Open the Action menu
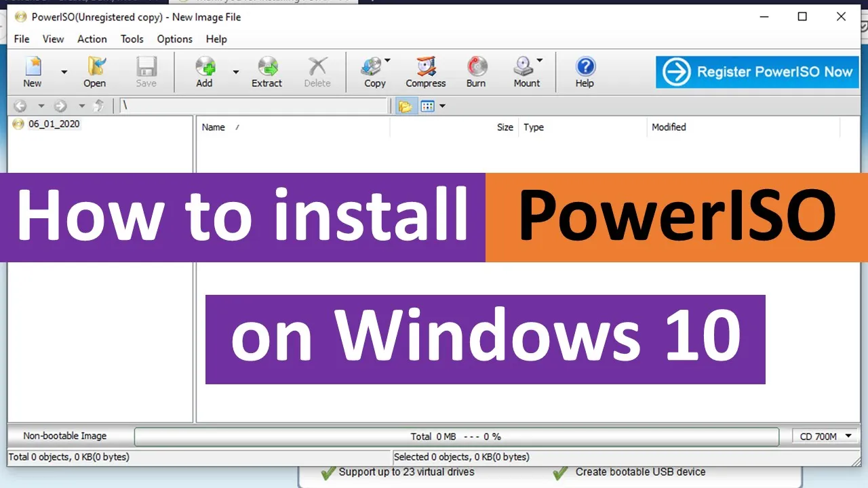 pyautogui.click(x=92, y=39)
